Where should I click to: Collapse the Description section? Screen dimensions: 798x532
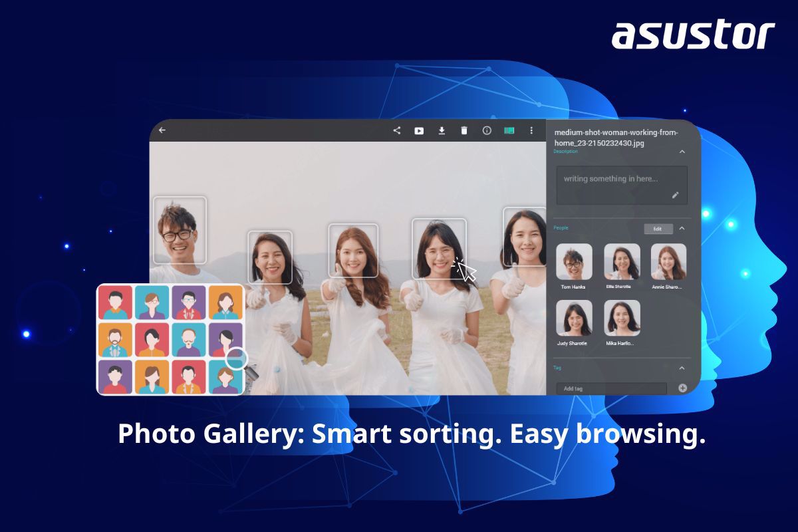pyautogui.click(x=682, y=152)
